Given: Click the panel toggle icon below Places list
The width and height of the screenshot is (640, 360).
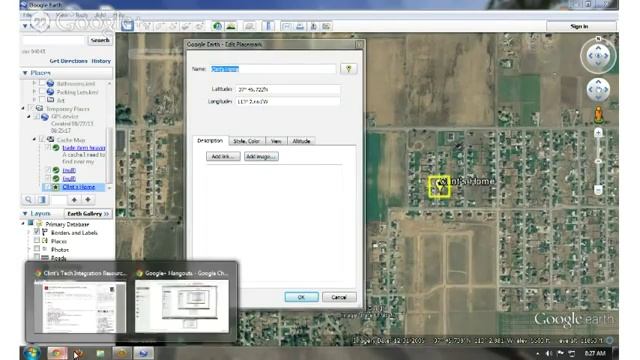Looking at the screenshot, I should coord(42,200).
